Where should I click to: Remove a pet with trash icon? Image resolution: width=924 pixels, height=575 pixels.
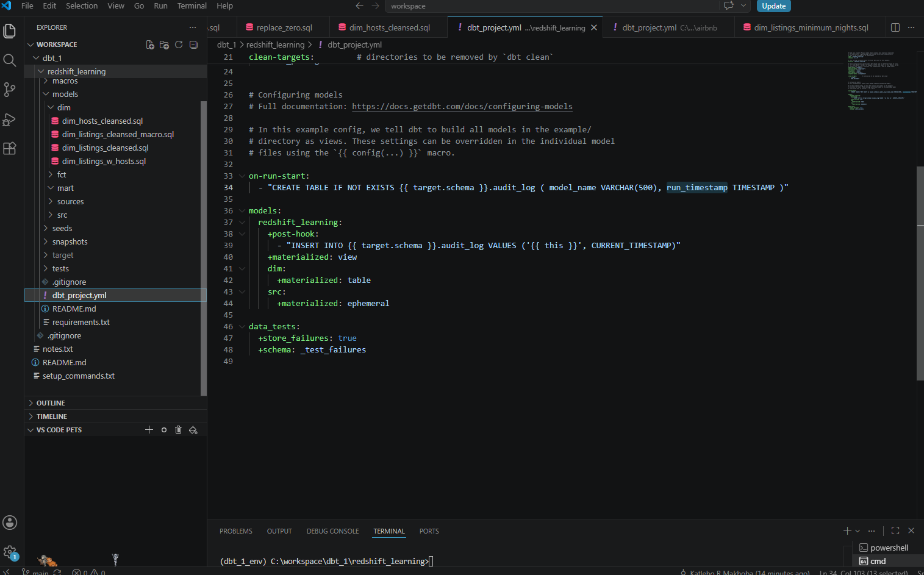179,430
